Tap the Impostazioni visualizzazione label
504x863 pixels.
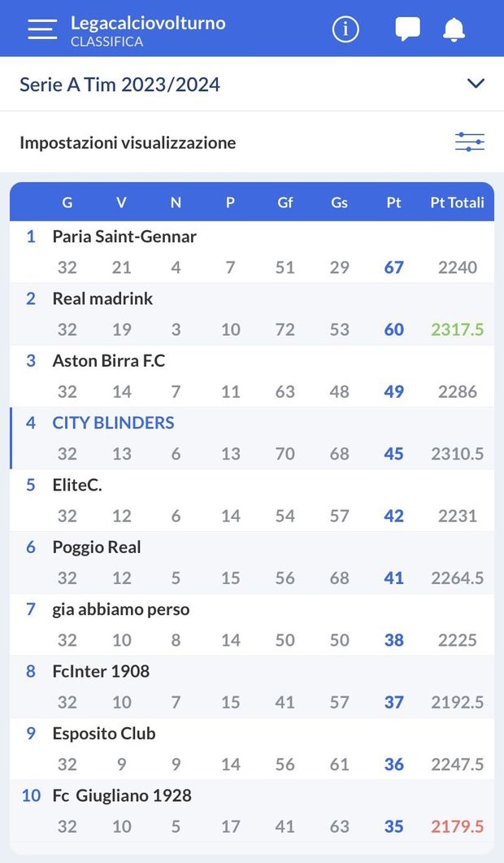pyautogui.click(x=128, y=143)
